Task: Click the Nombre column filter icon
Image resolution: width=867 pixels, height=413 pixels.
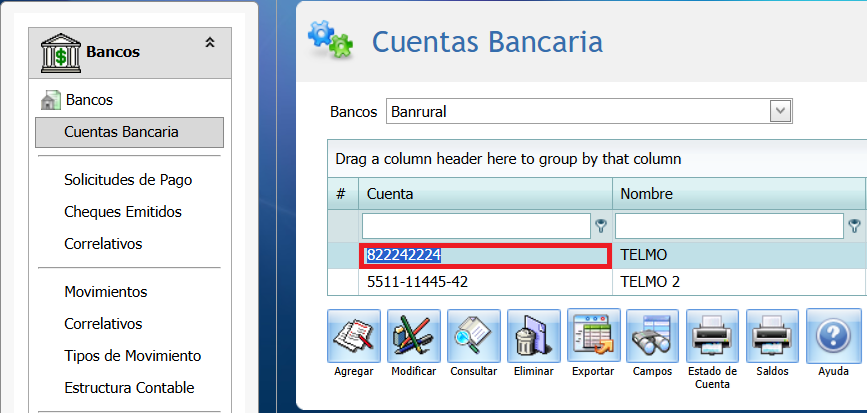Action: (854, 226)
